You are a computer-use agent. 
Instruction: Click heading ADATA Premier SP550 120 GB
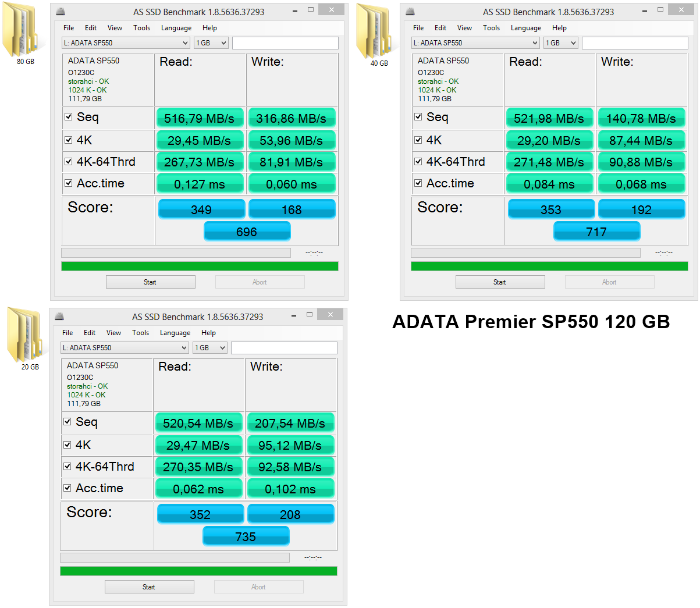click(x=531, y=322)
